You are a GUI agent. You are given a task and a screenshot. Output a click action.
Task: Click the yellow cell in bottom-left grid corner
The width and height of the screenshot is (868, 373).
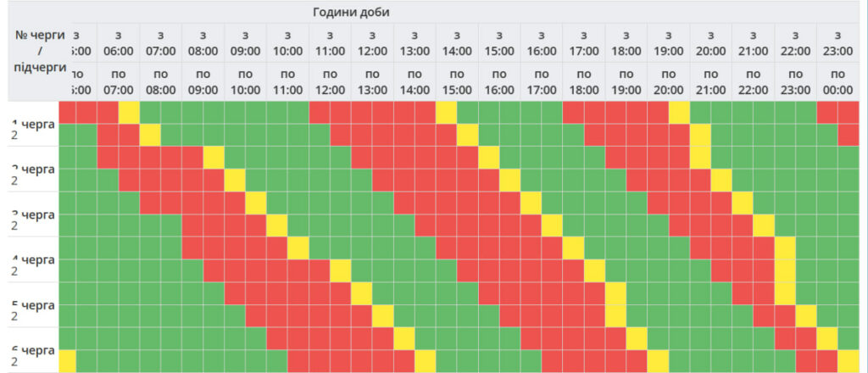(x=66, y=360)
